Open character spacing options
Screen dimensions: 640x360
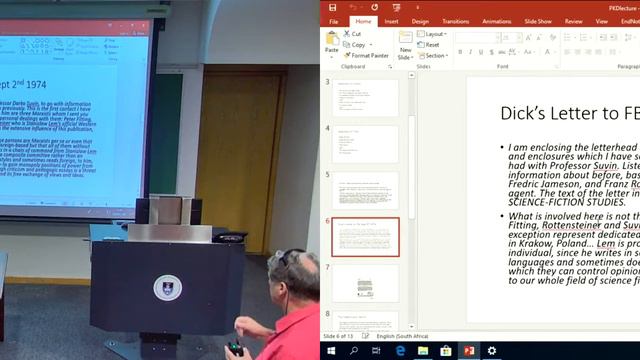[x=513, y=52]
